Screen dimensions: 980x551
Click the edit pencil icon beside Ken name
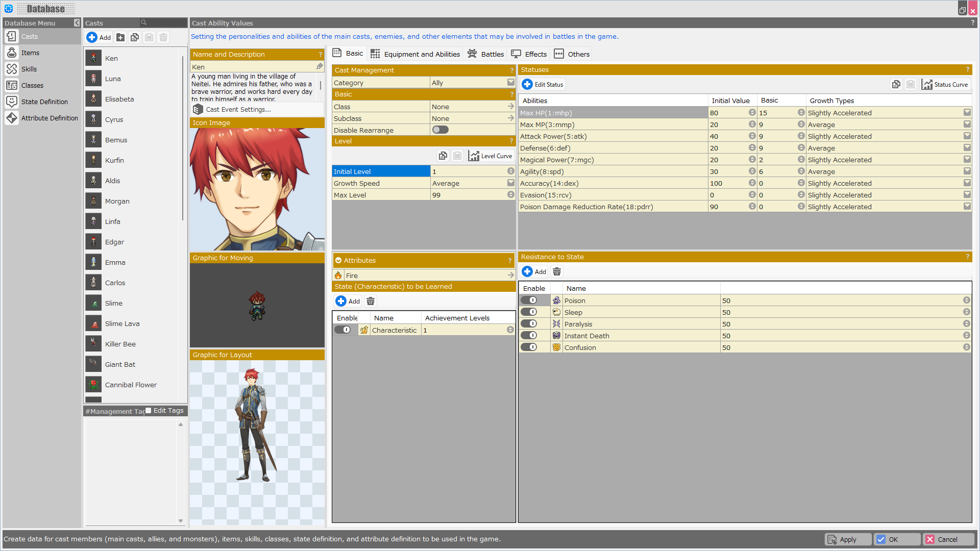320,66
